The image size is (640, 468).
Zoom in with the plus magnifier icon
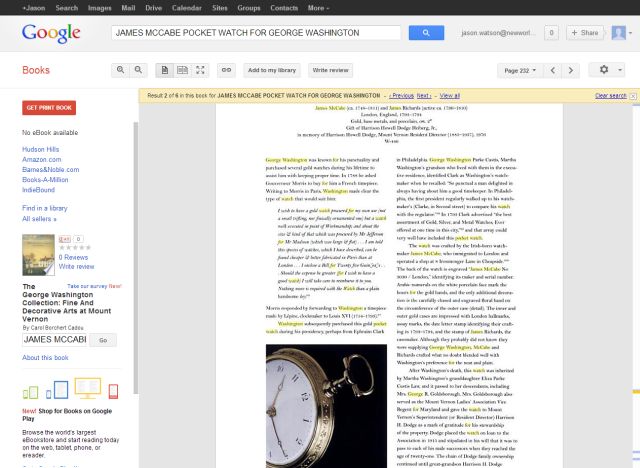120,70
